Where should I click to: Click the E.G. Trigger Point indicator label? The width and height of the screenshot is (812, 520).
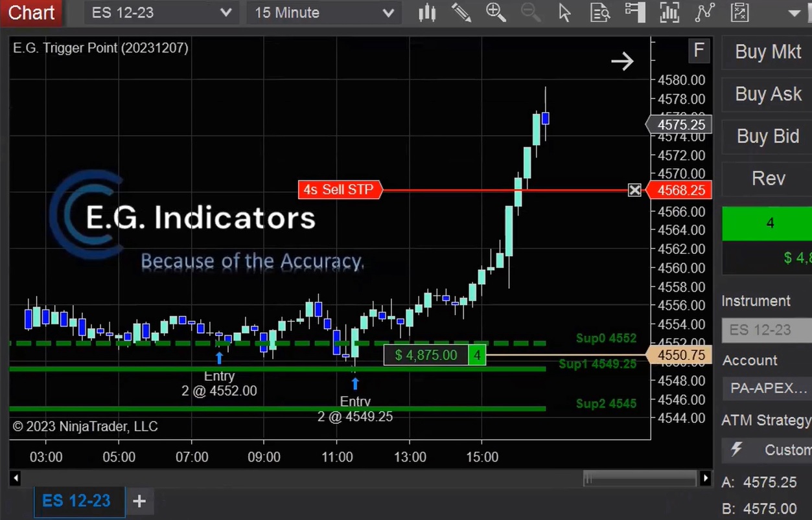click(x=101, y=48)
